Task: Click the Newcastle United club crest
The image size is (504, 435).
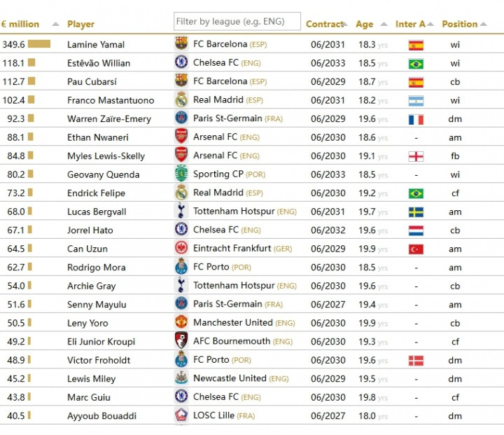Action: tap(181, 378)
